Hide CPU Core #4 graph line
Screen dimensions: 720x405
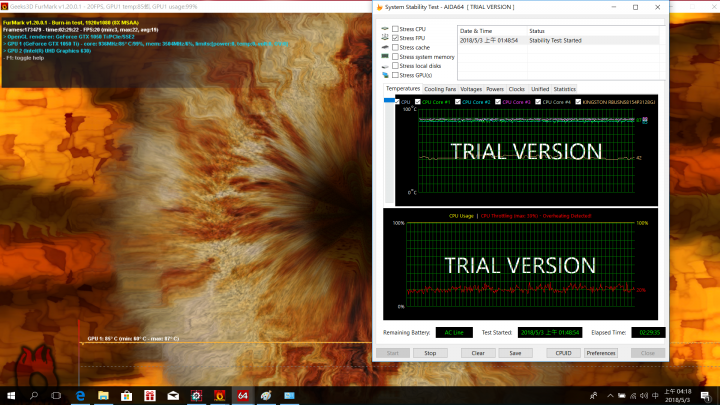[x=538, y=102]
